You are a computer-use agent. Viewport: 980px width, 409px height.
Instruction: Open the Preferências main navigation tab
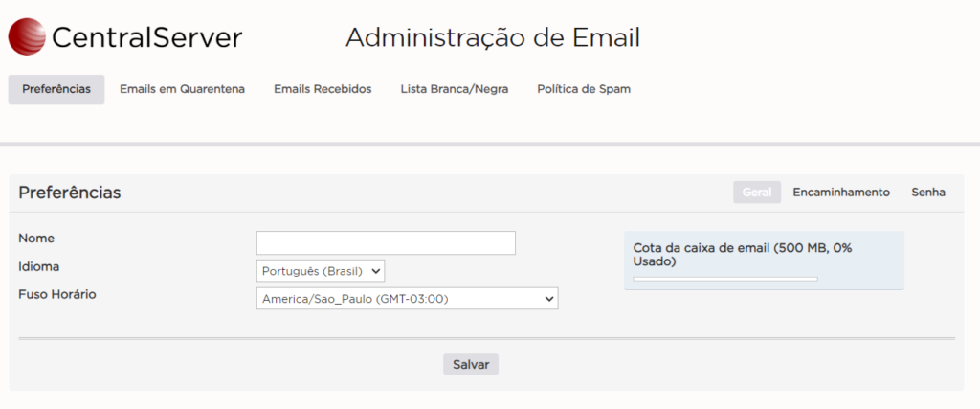tap(56, 89)
